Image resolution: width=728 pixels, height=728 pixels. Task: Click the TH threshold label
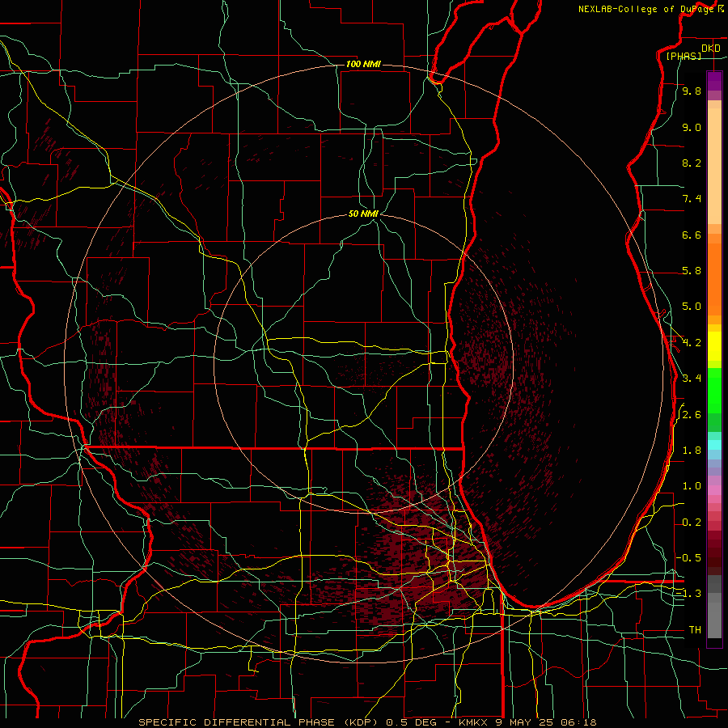695,630
